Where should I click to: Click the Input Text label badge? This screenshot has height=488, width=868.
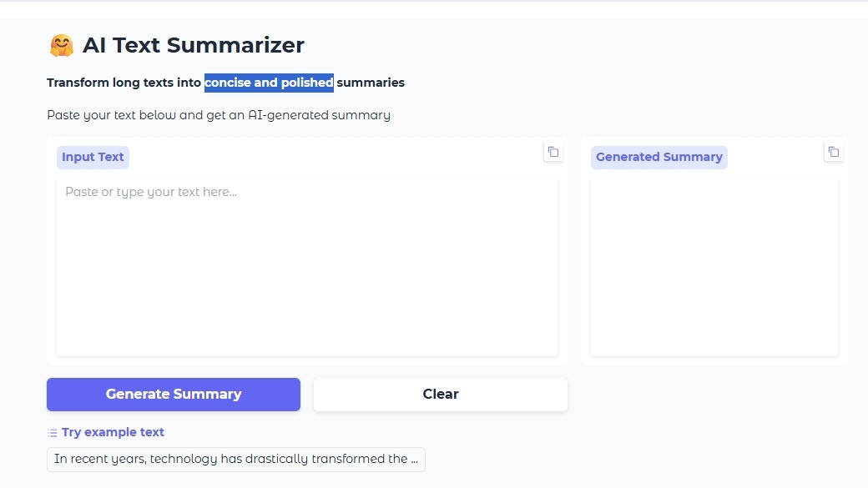[92, 157]
